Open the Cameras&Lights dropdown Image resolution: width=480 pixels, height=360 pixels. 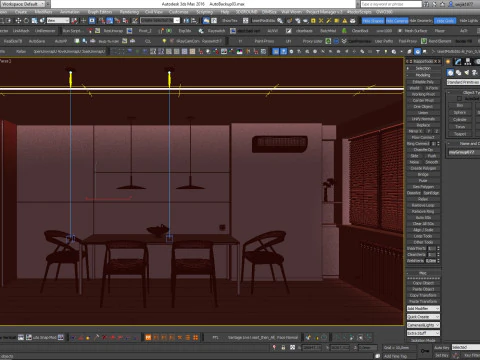pos(423,325)
